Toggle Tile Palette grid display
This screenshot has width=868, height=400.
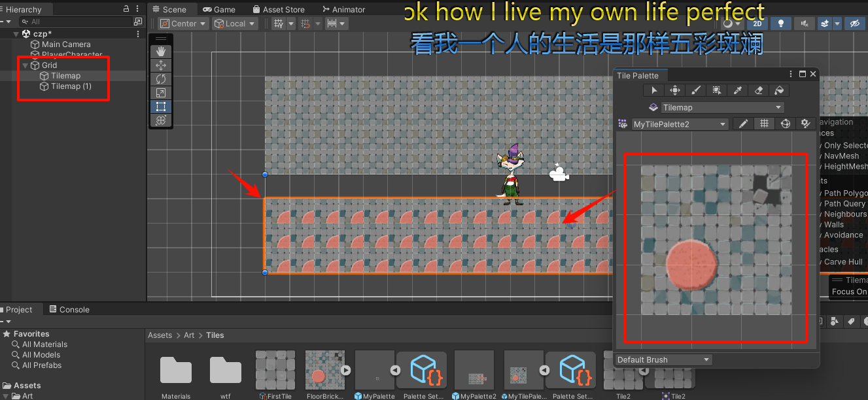coord(764,124)
